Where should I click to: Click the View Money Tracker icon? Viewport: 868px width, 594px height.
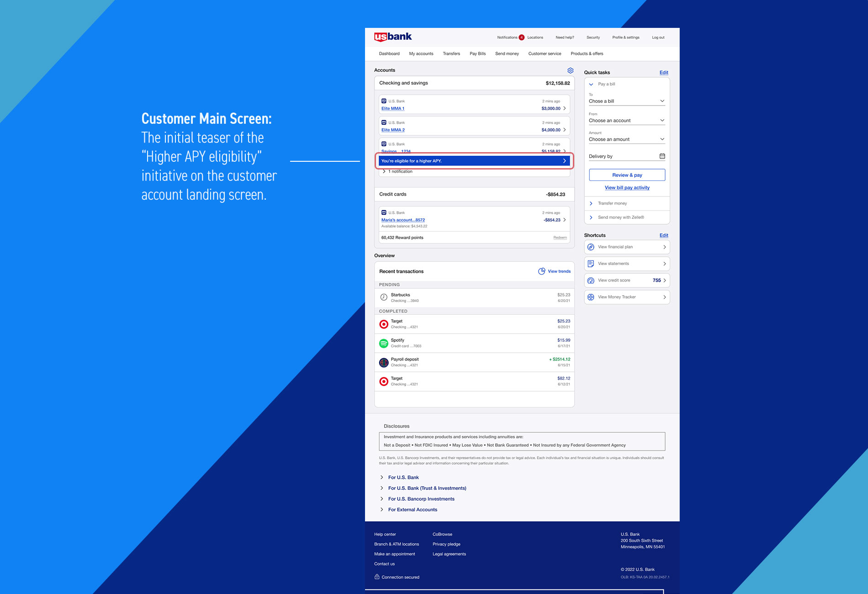591,297
